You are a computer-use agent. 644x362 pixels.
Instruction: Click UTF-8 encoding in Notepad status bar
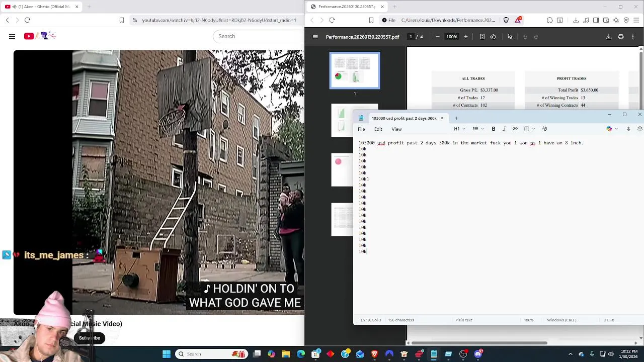tap(609, 320)
